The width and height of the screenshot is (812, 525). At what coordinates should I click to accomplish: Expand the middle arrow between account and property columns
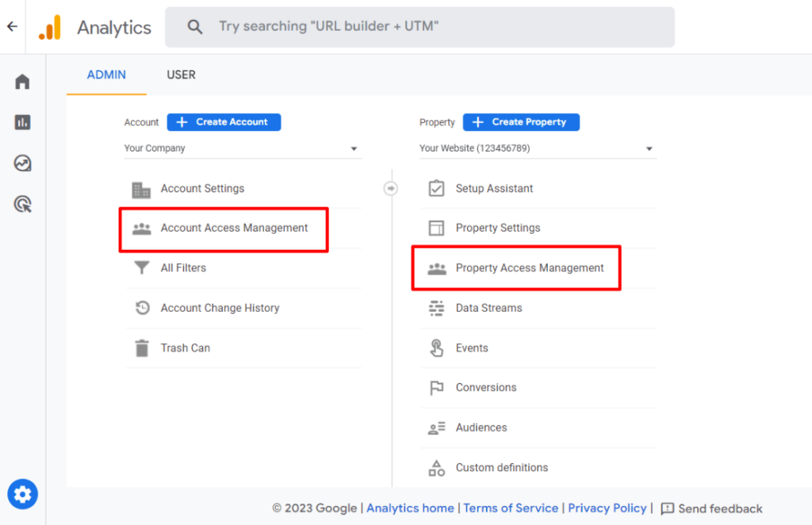click(391, 188)
